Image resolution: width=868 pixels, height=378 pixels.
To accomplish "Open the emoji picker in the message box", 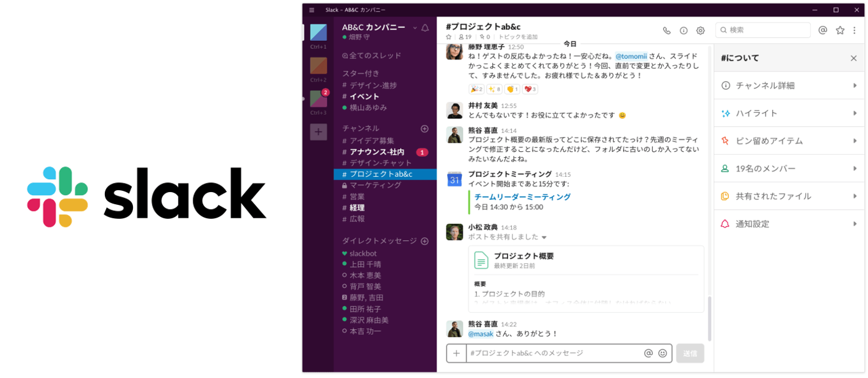I will (662, 353).
